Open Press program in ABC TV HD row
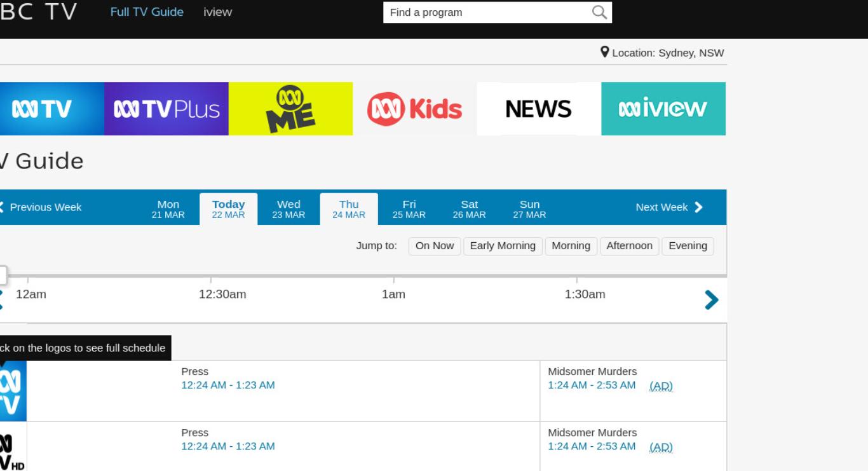 click(x=194, y=433)
